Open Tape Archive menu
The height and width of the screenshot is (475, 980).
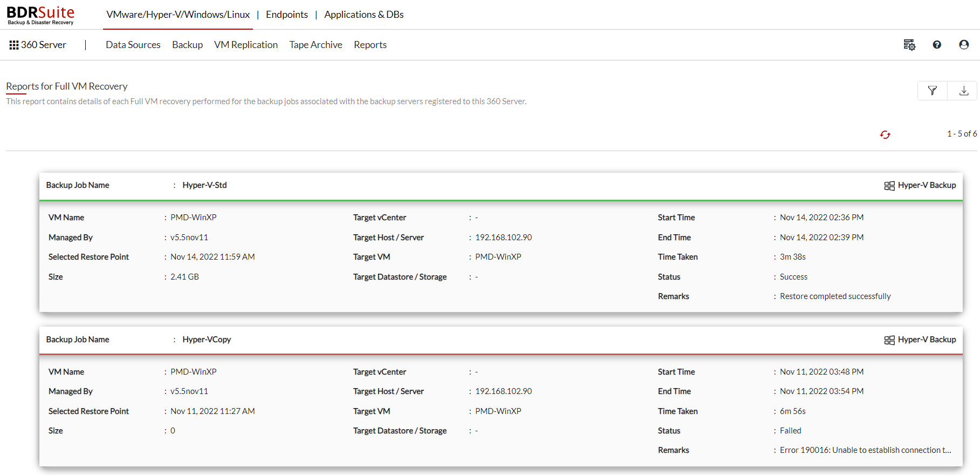pos(316,45)
